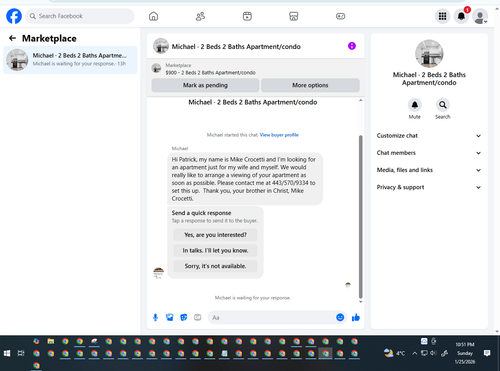Screen dimensions: 500x371
Task: Open File Explorer from taskbar
Action: [x=51, y=341]
